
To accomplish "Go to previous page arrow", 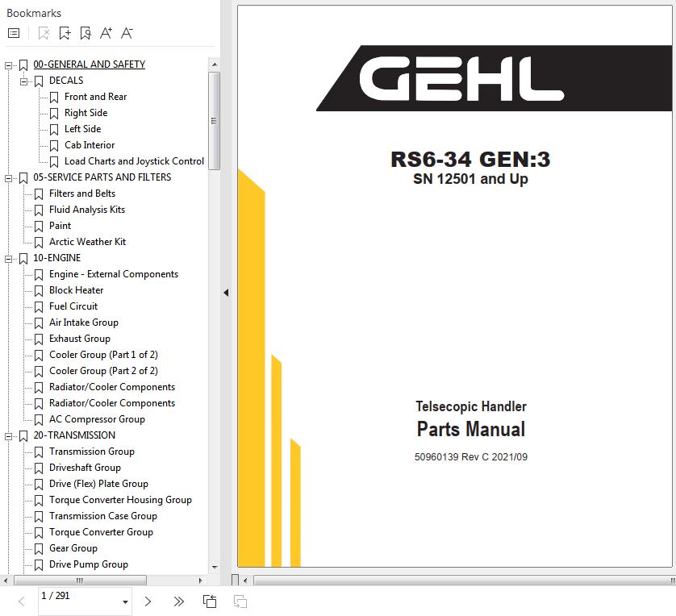I will click(x=22, y=601).
